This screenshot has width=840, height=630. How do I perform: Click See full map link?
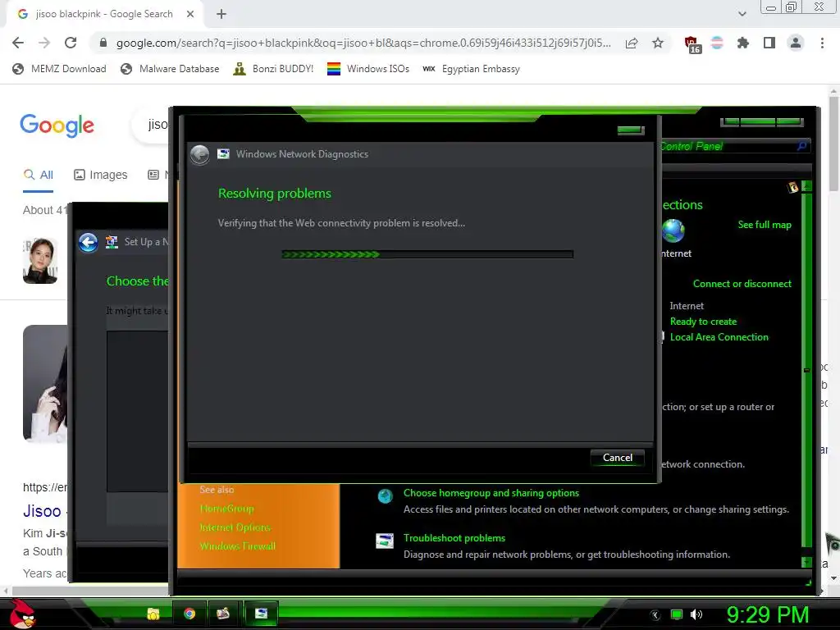pos(764,225)
